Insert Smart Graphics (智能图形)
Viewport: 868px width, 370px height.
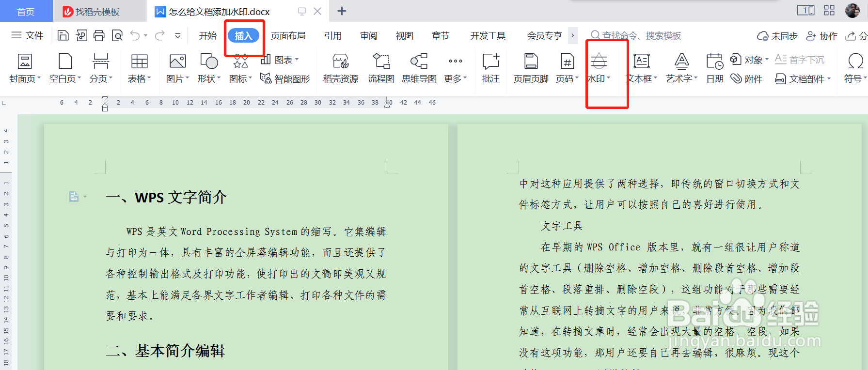point(285,78)
